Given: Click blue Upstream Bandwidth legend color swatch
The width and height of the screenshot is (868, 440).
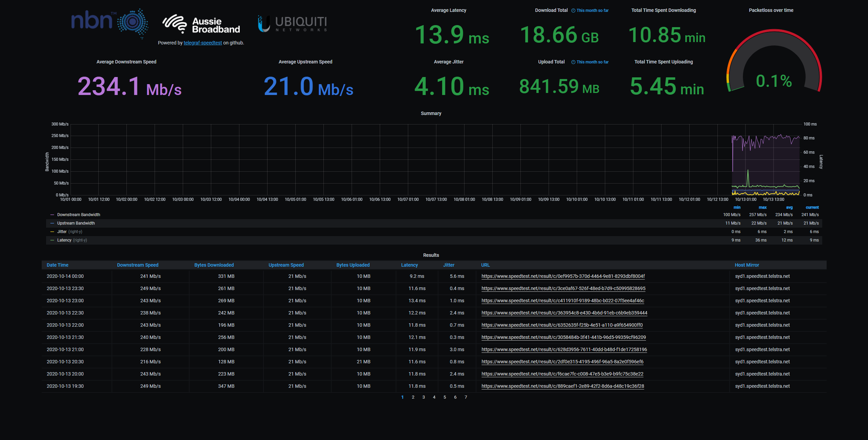Looking at the screenshot, I should point(52,223).
